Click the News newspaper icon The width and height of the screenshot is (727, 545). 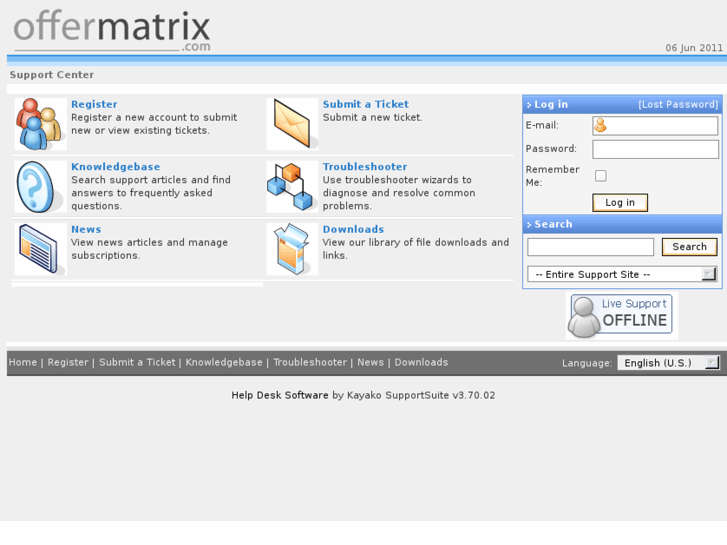coord(40,249)
